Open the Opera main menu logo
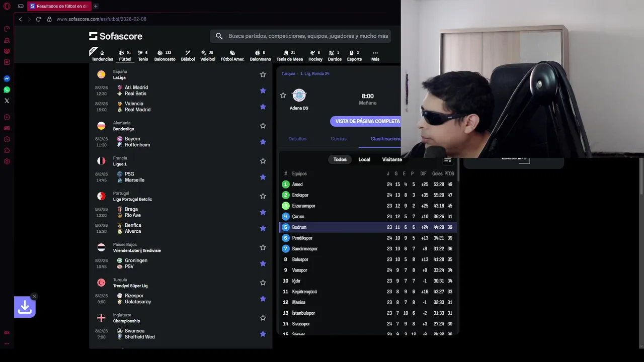The image size is (644, 362). [x=7, y=6]
